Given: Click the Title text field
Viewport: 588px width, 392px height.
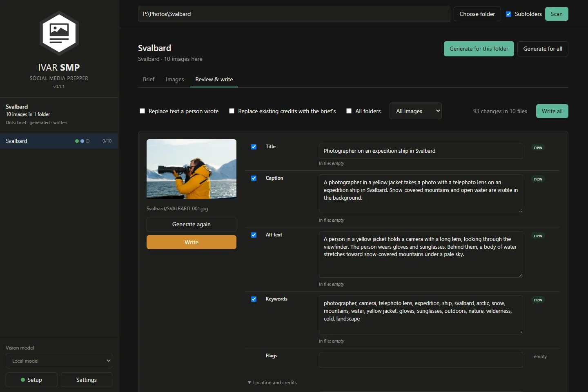Looking at the screenshot, I should pos(421,151).
